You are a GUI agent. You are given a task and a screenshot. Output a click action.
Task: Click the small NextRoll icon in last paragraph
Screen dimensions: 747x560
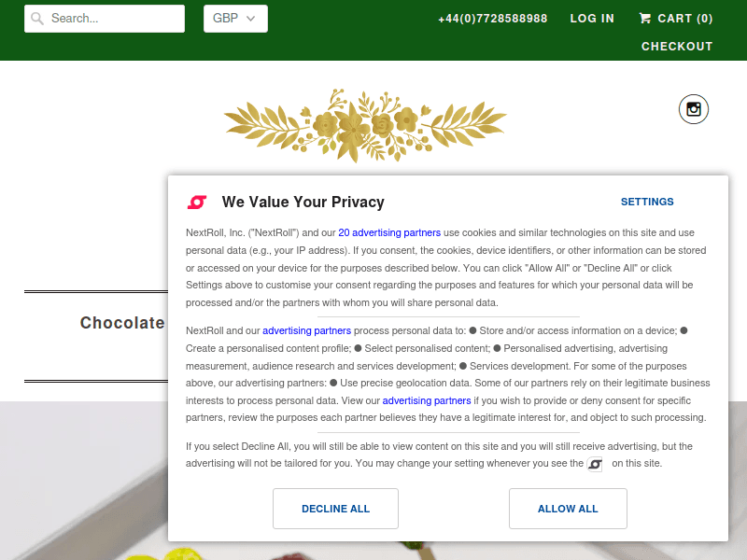tap(595, 464)
